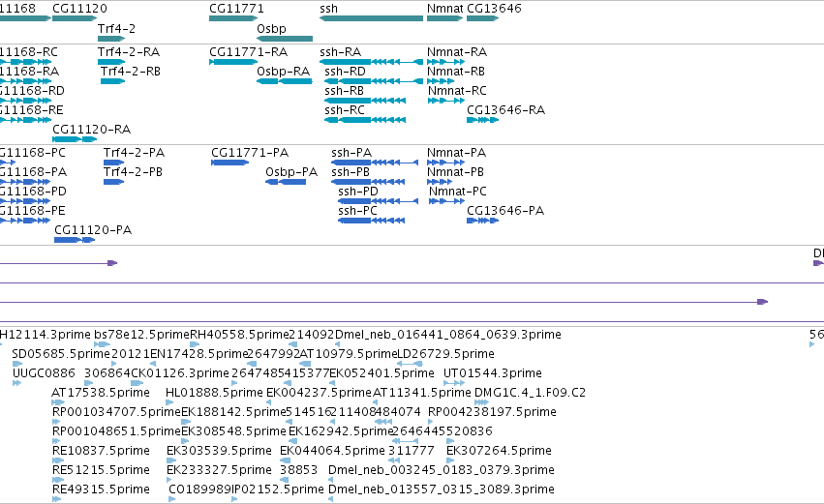Screen dimensions: 824x504
Task: Select the SD05685.5prime EST label
Action: click(61, 354)
